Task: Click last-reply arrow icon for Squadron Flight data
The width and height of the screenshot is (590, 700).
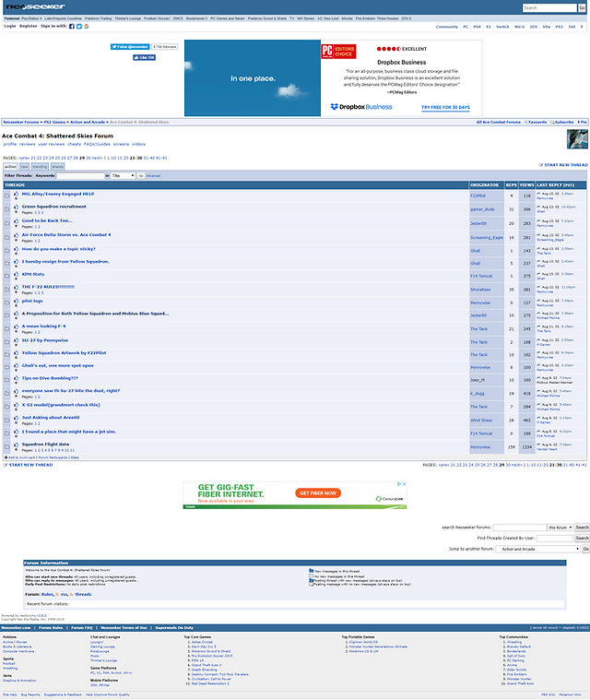Action: 538,445
